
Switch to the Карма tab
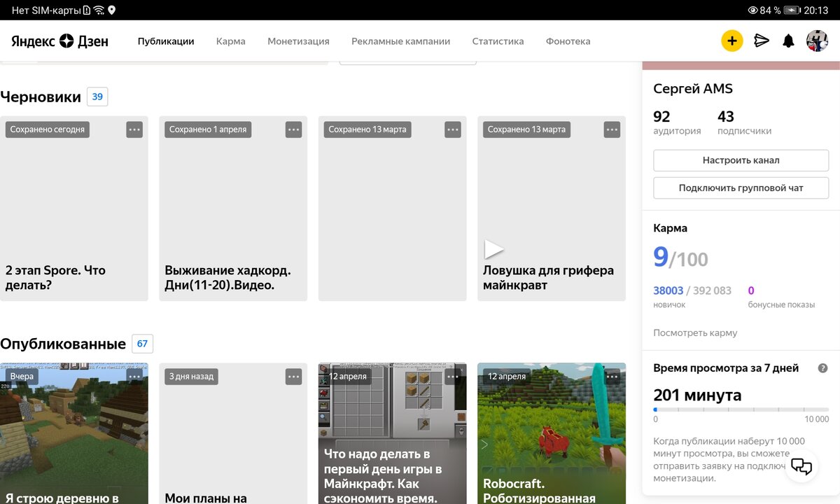231,41
